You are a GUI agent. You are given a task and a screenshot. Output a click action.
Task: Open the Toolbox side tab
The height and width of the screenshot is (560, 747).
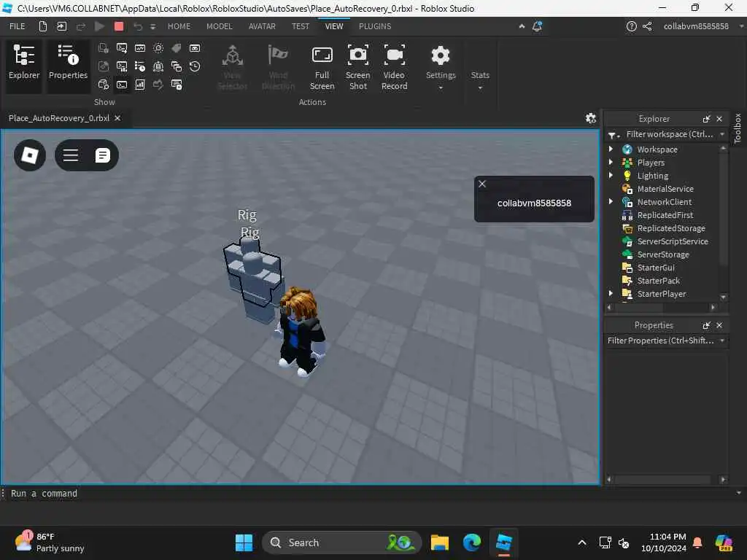[x=738, y=128]
